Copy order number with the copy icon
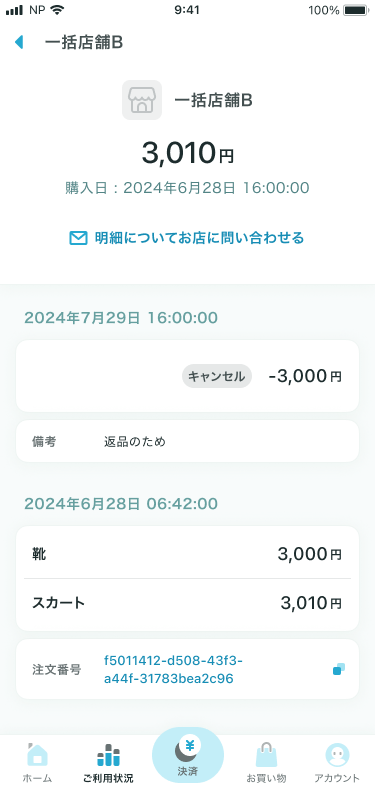Viewport: 375px width, 789px height. [x=339, y=669]
